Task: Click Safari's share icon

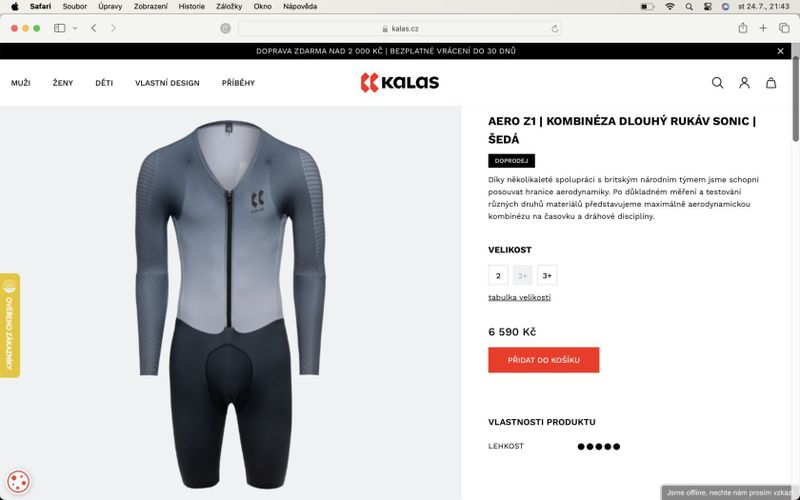Action: [743, 28]
